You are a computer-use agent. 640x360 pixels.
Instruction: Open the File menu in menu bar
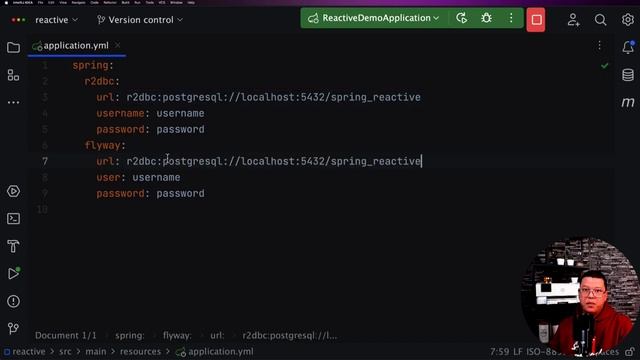[x=40, y=2]
